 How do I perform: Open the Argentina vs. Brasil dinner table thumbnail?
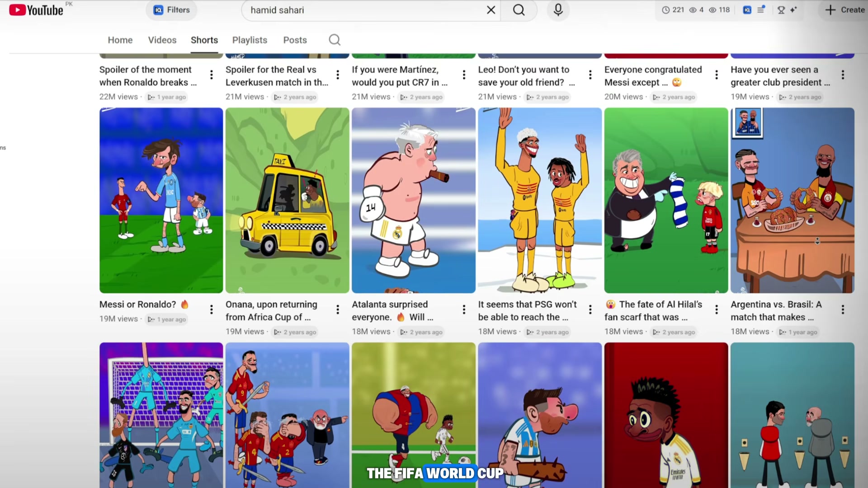[x=793, y=200]
